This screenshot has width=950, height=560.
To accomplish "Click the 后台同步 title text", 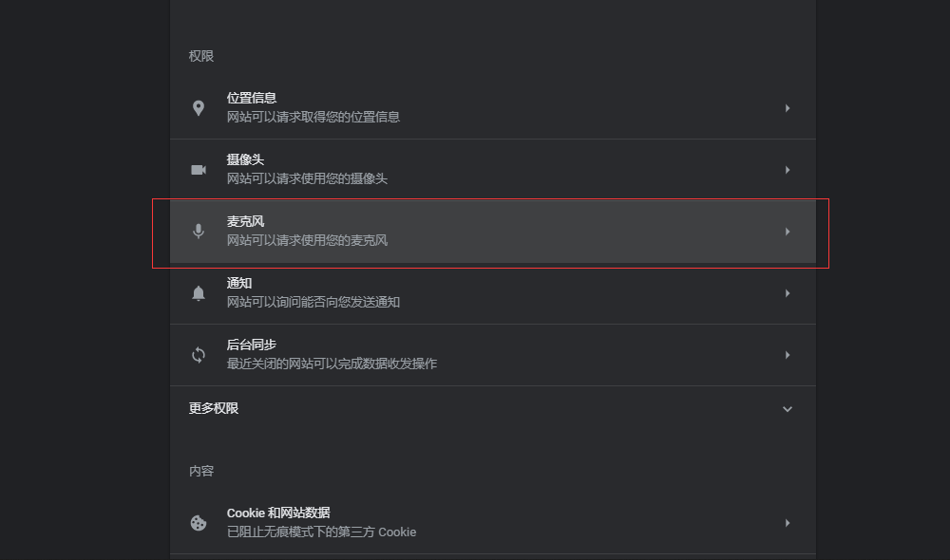I will pyautogui.click(x=252, y=345).
